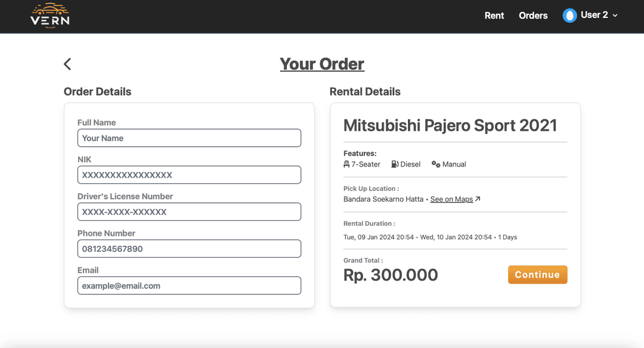Click into the NIK input field
The height and width of the screenshot is (348, 644).
[189, 175]
